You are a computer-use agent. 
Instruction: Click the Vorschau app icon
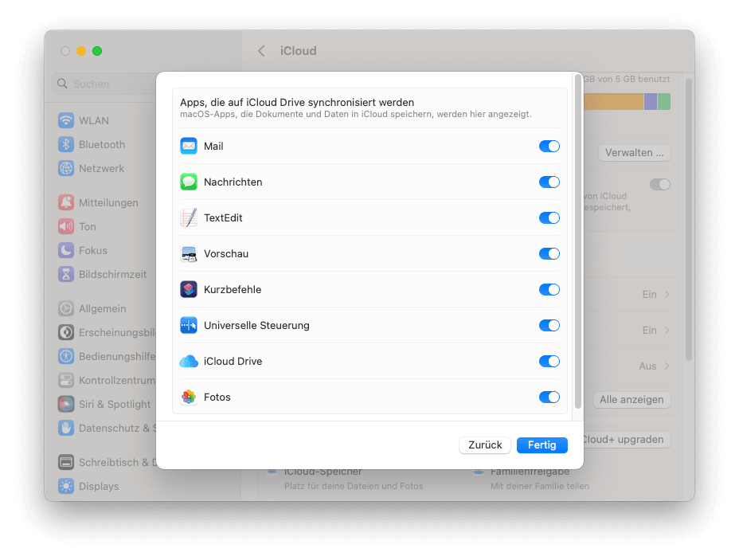pyautogui.click(x=189, y=253)
